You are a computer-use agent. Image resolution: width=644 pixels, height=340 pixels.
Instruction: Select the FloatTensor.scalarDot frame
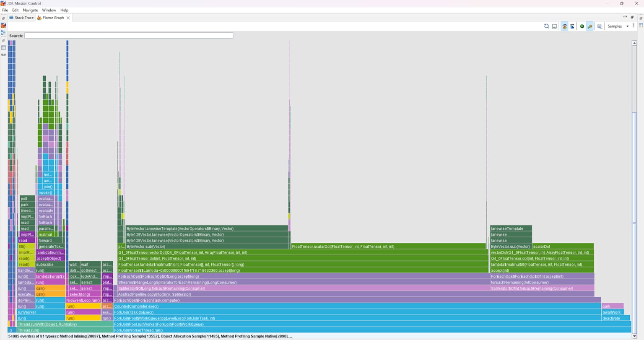(x=388, y=247)
